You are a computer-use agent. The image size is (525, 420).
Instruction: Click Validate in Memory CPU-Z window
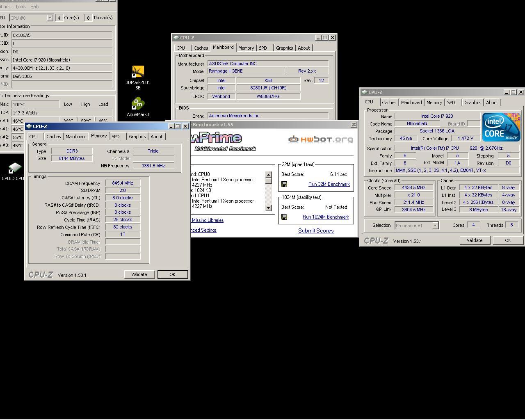pos(139,274)
